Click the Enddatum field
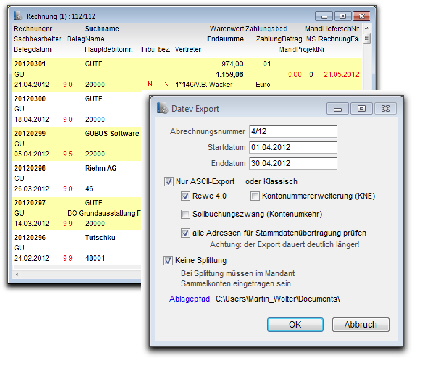The image size is (428, 369). coord(293,163)
